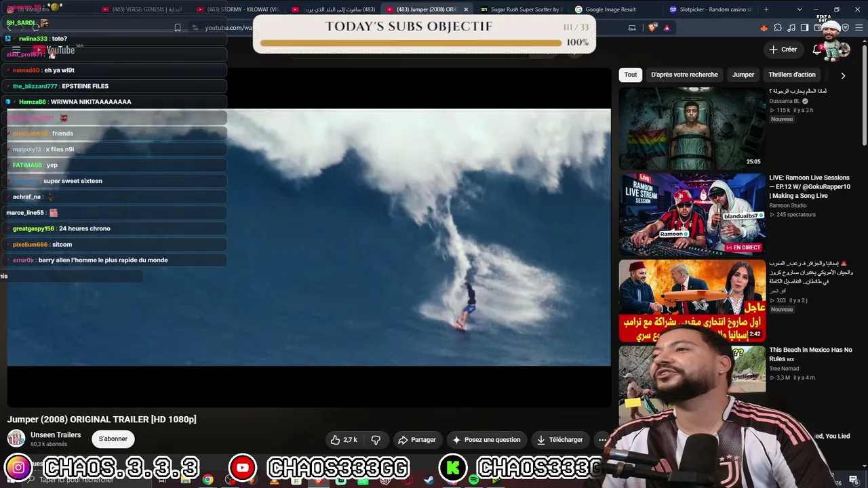
Task: Open the Unseen Trailers channel name
Action: click(56, 435)
